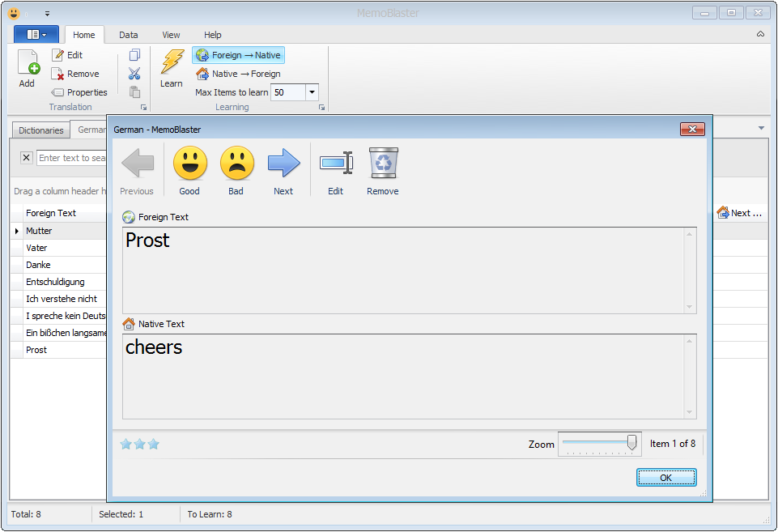Select the Prost row in the list
This screenshot has height=532, width=778.
(58, 349)
